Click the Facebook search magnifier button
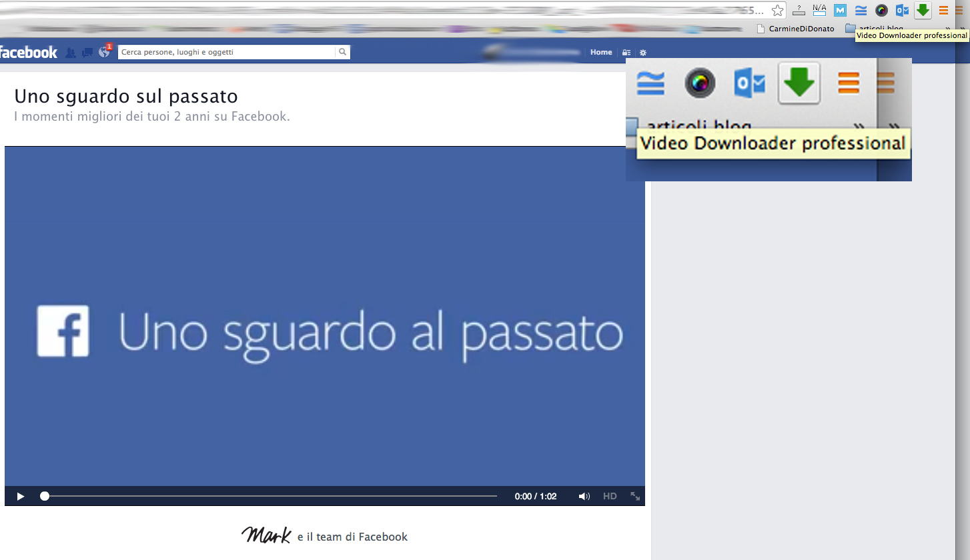 343,52
